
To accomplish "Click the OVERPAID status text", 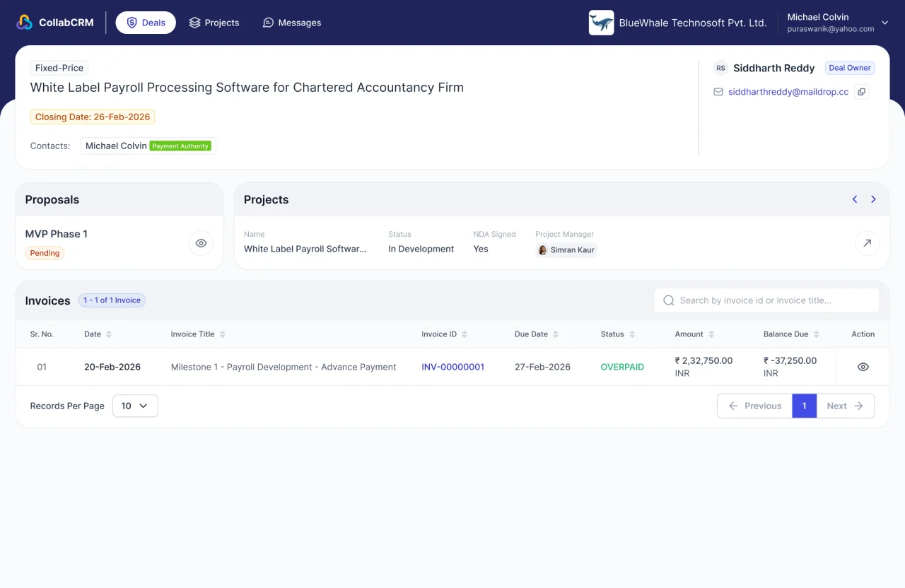I will [622, 367].
